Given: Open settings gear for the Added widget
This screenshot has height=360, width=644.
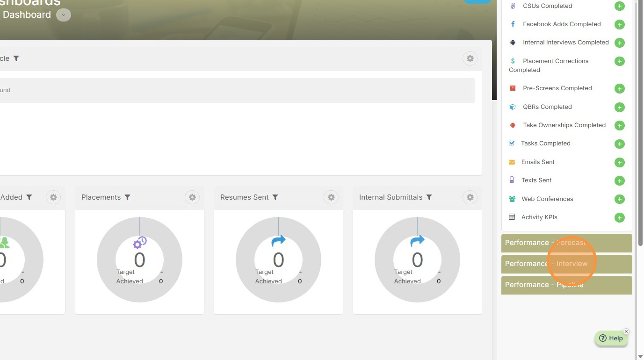Looking at the screenshot, I should click(53, 197).
